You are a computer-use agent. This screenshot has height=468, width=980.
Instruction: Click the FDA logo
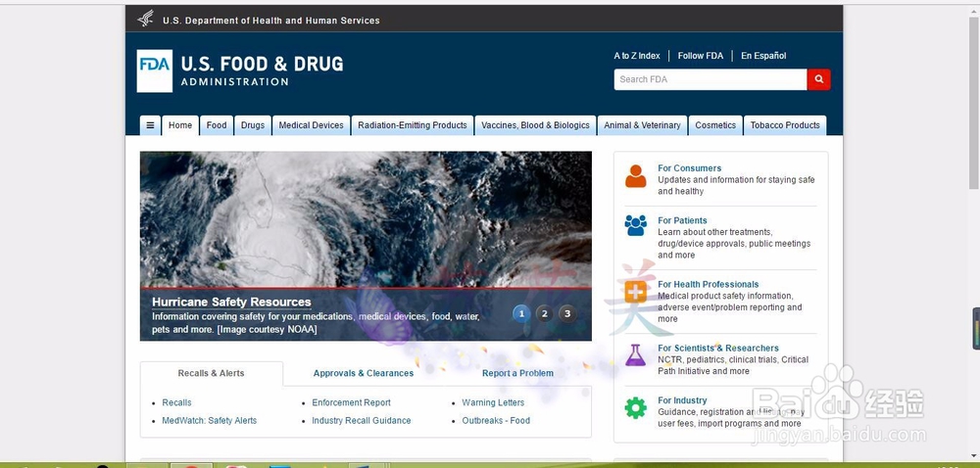(x=155, y=71)
